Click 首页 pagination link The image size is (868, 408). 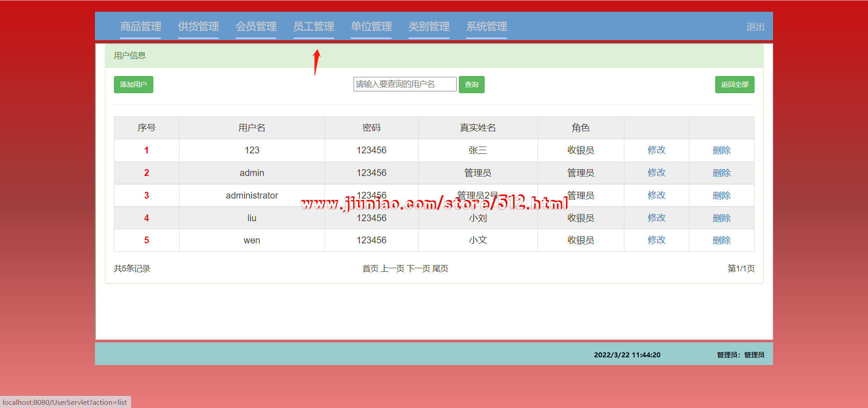coord(370,269)
